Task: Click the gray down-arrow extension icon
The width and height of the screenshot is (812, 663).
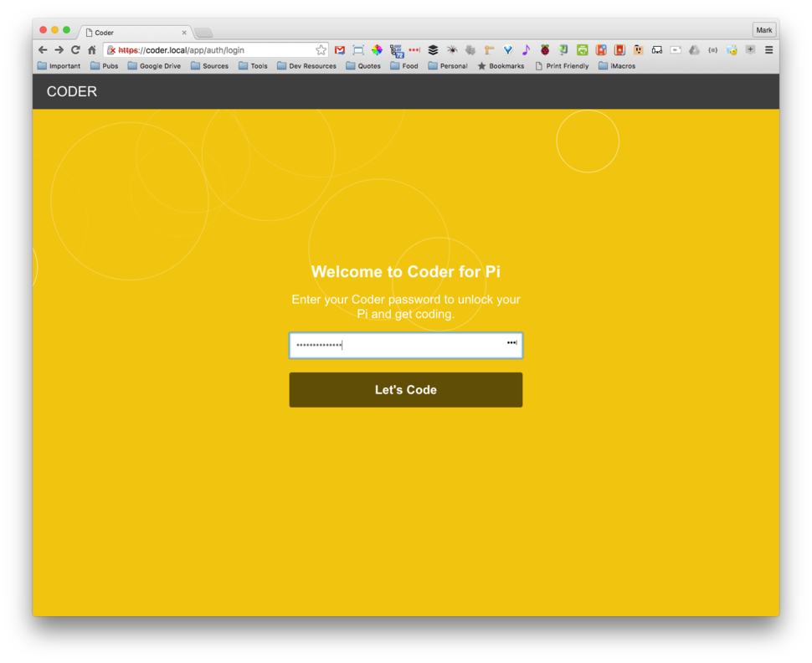Action: pyautogui.click(x=470, y=50)
